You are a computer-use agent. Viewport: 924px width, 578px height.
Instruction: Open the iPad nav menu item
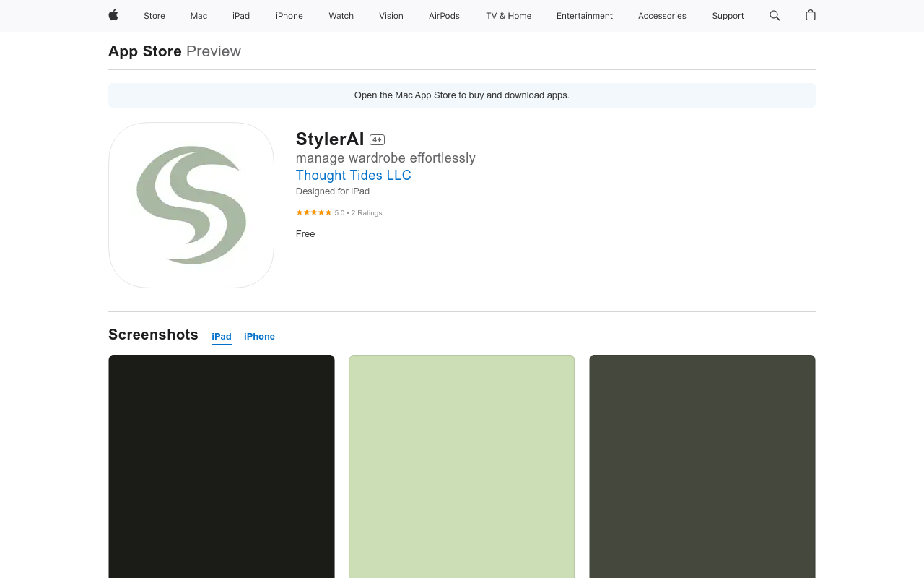tap(241, 16)
